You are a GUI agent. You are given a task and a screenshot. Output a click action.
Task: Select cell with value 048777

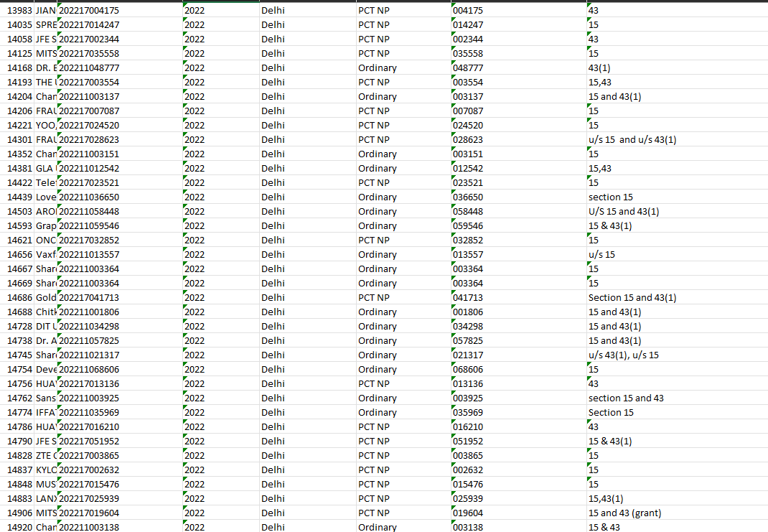(x=468, y=68)
